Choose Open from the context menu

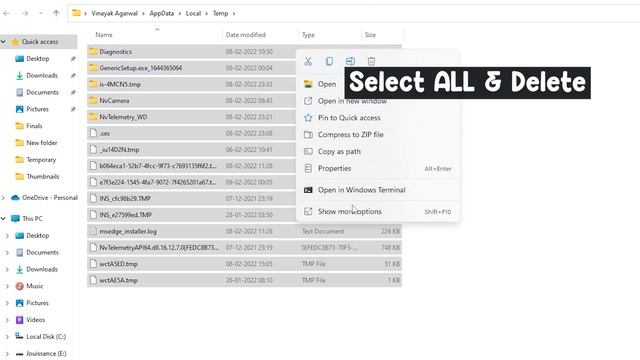point(327,84)
